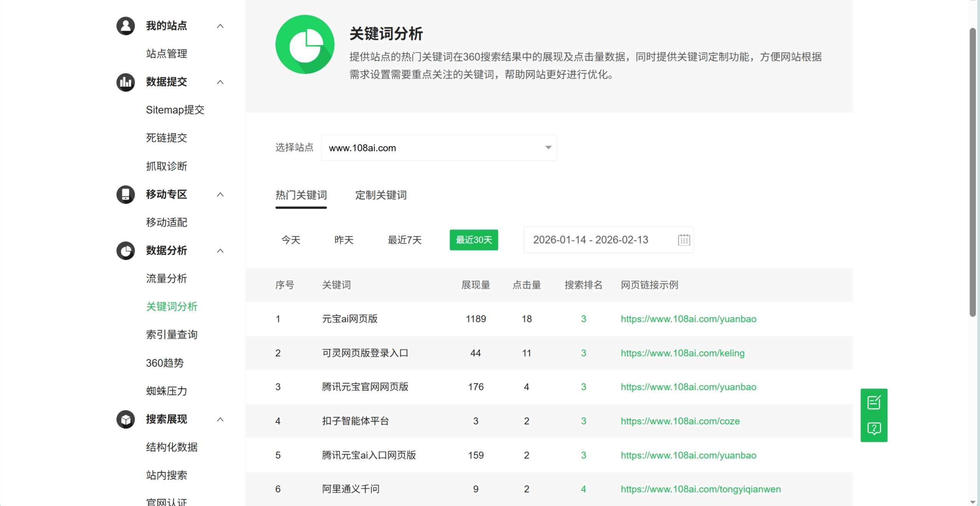Open the 选择站点 dropdown for www.108ai.com
The image size is (980, 506).
pos(439,148)
